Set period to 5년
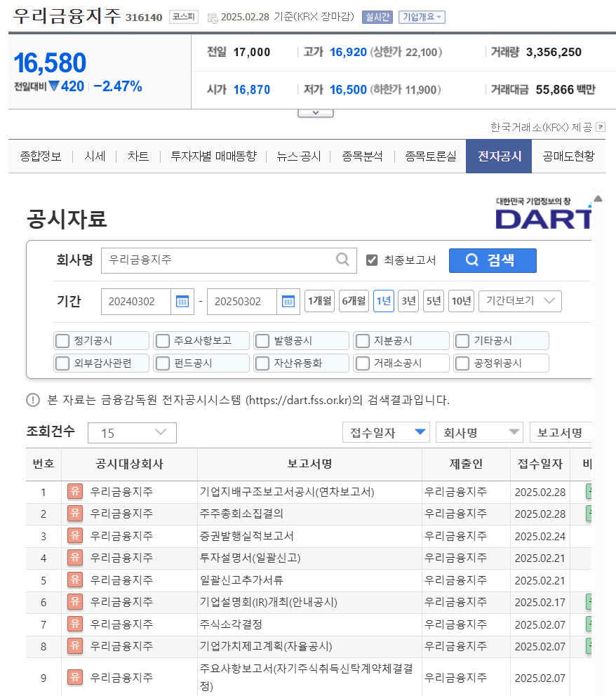 pyautogui.click(x=433, y=302)
